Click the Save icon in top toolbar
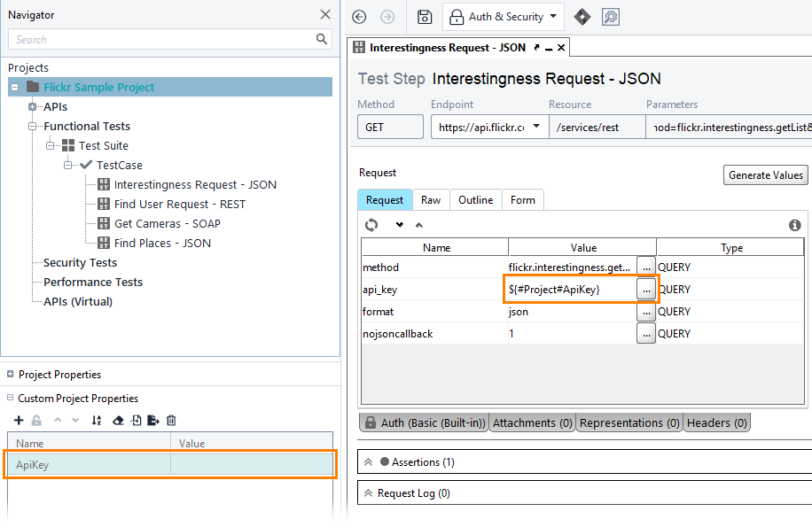 click(x=425, y=17)
